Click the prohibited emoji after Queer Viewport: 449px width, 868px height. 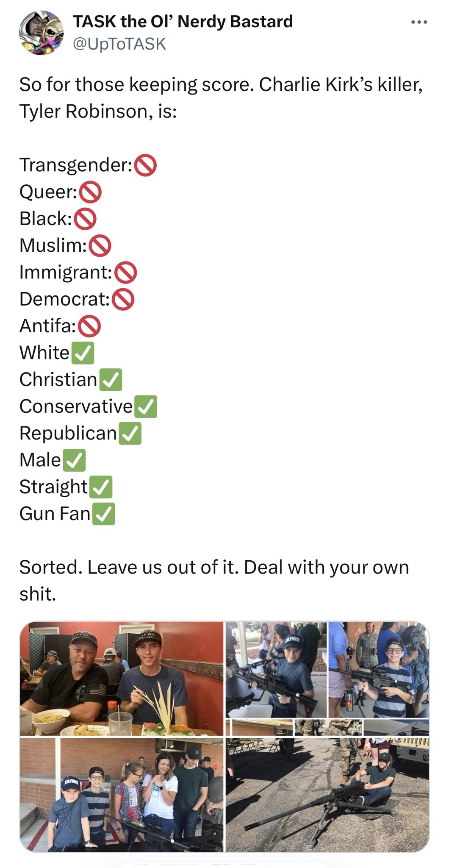pyautogui.click(x=90, y=192)
